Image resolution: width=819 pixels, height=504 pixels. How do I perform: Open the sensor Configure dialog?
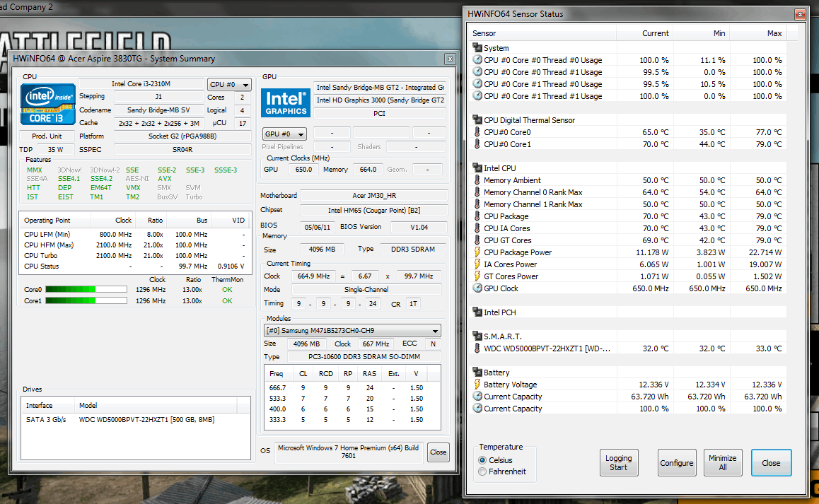click(x=677, y=463)
